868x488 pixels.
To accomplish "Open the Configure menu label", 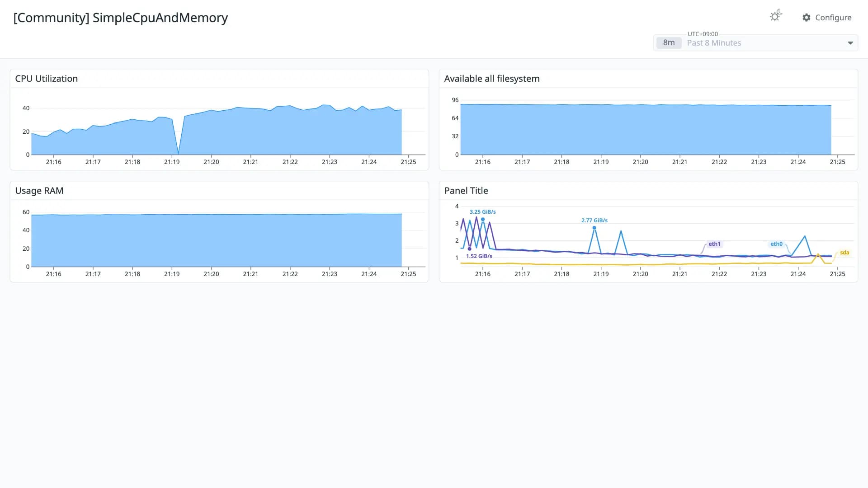I will (833, 17).
